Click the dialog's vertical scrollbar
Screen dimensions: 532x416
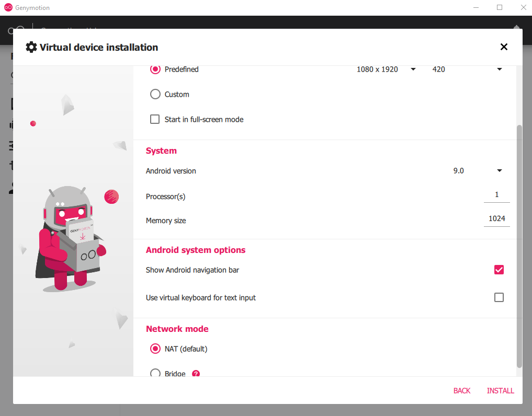[519, 247]
